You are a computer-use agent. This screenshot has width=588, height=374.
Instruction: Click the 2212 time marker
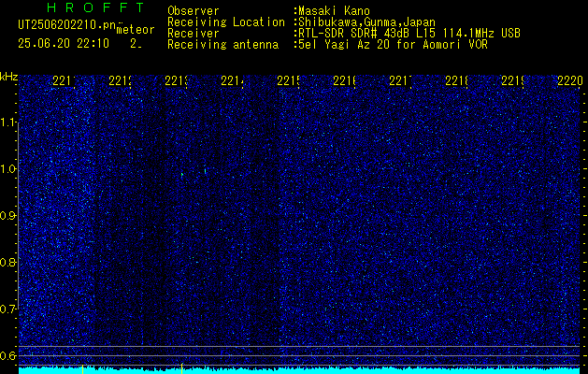[121, 80]
